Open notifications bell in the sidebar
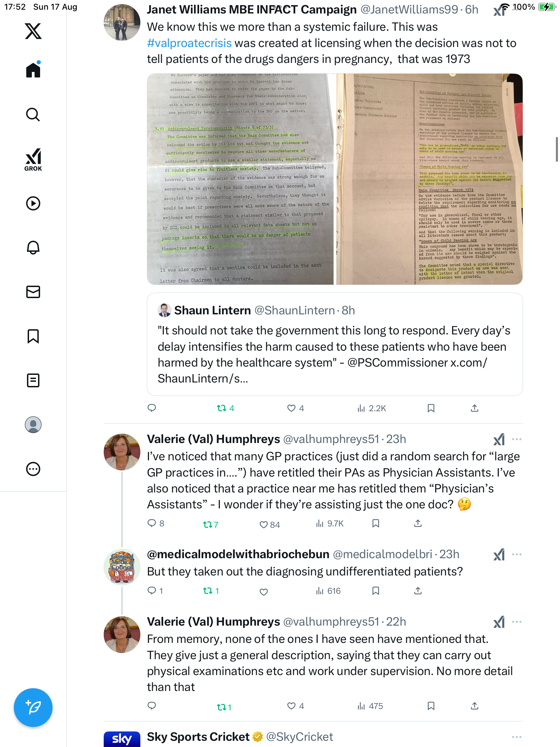 pos(33,247)
